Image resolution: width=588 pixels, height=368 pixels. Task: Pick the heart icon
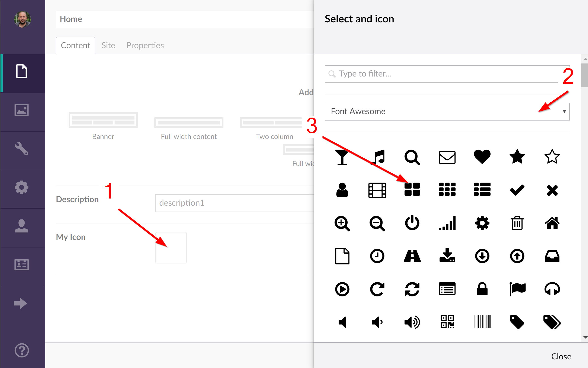click(482, 157)
